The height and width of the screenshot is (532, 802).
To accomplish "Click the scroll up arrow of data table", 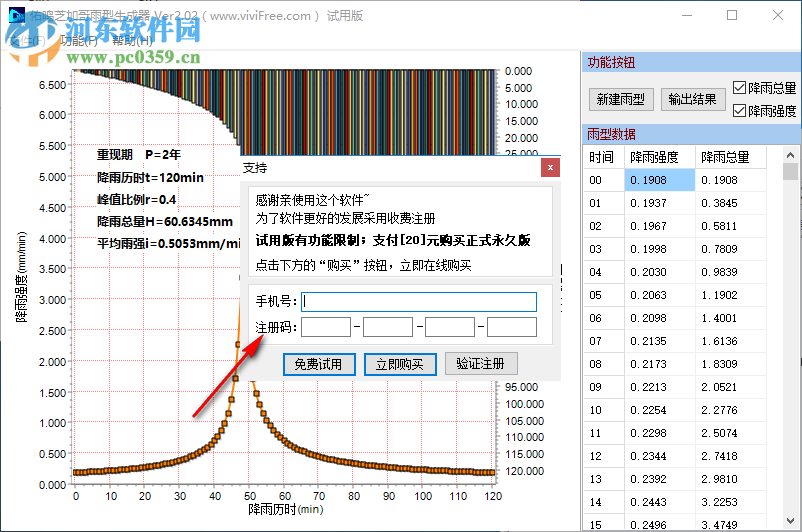I will click(790, 155).
